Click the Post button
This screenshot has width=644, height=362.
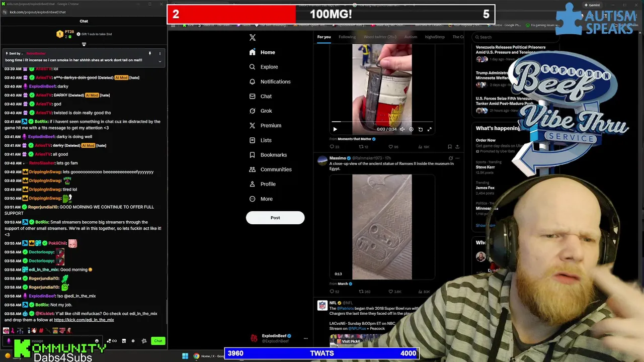pyautogui.click(x=275, y=218)
